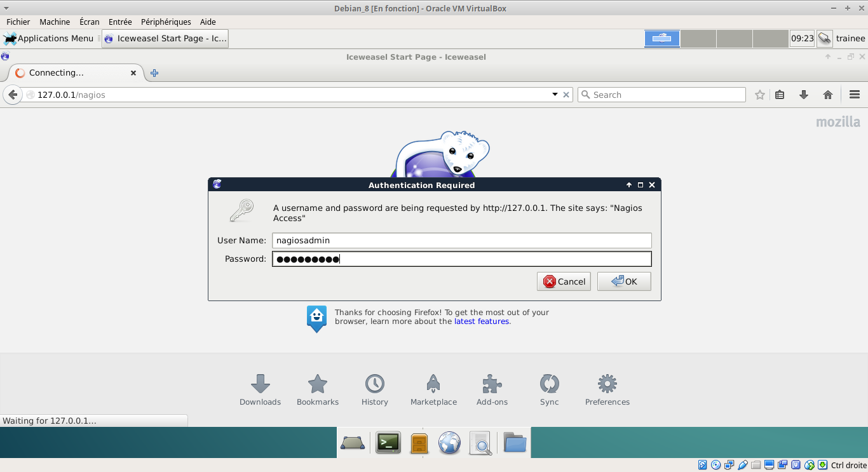The height and width of the screenshot is (472, 868).
Task: Click the 09:23 clock
Action: 802,39
